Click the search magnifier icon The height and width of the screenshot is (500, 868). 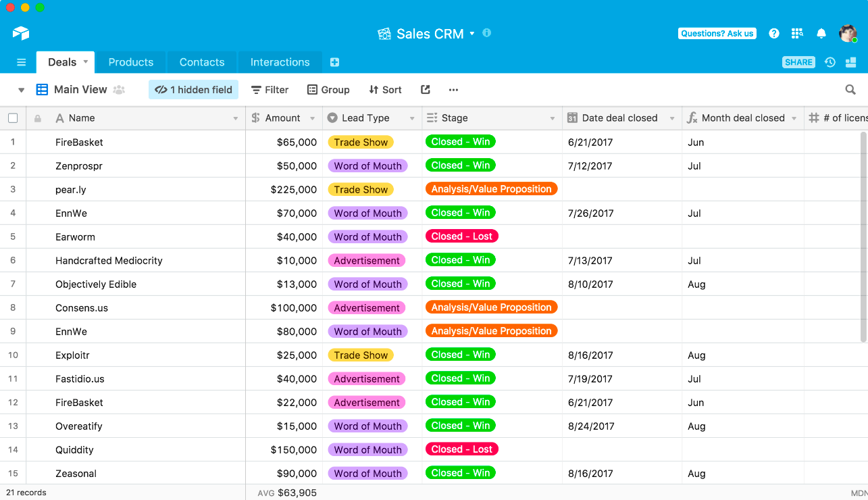pyautogui.click(x=850, y=90)
